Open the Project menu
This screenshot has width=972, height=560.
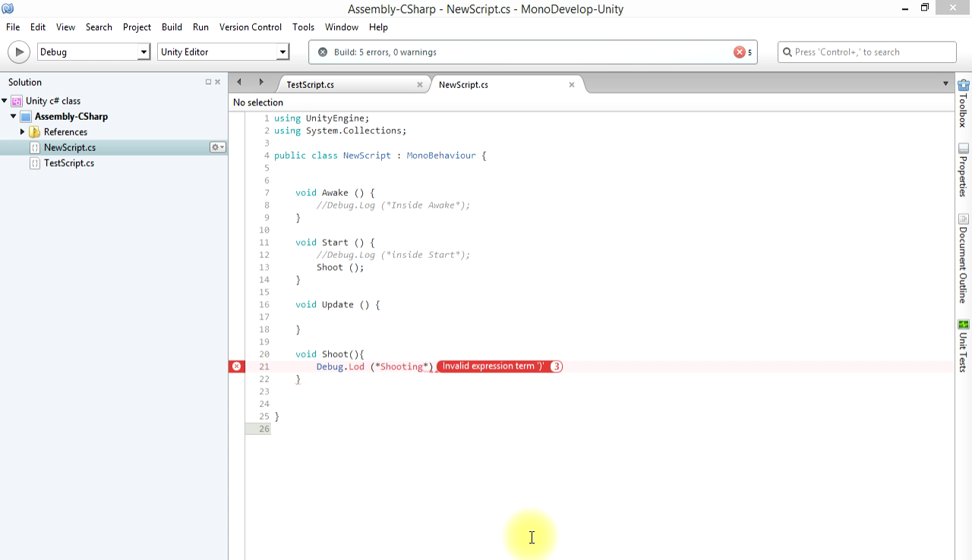[137, 27]
